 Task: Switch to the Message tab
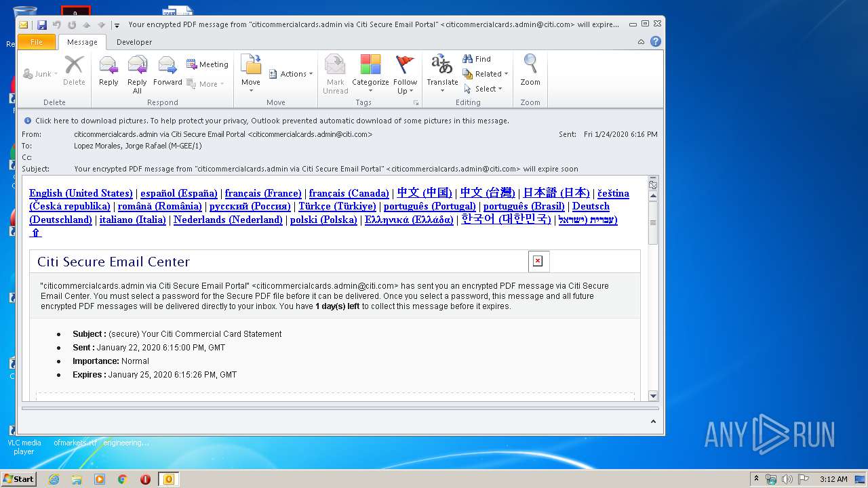click(82, 42)
